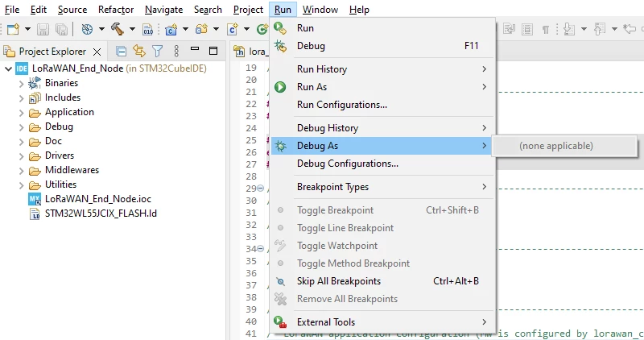Open the Run History submenu

point(383,69)
